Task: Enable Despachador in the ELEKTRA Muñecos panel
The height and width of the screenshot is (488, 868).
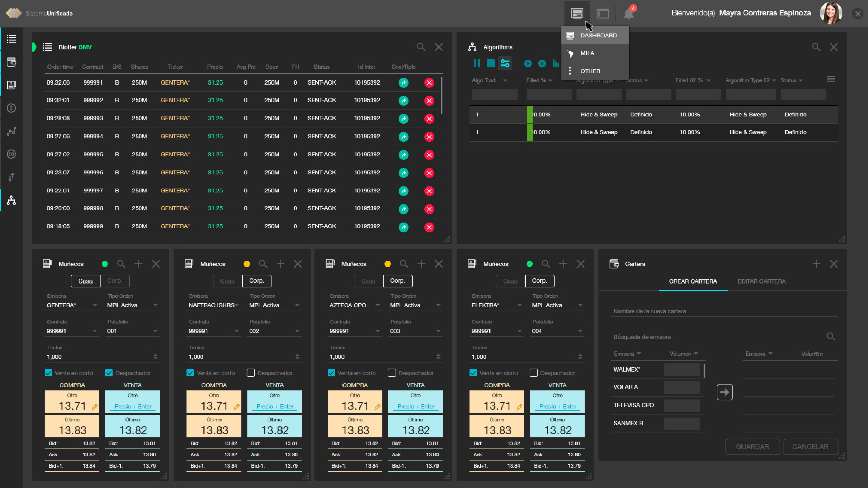Action: (x=533, y=373)
